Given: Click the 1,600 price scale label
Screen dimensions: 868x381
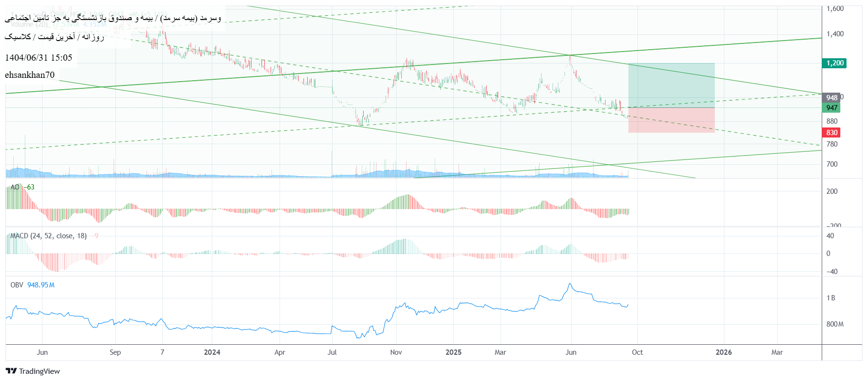Looking at the screenshot, I should pyautogui.click(x=835, y=9).
